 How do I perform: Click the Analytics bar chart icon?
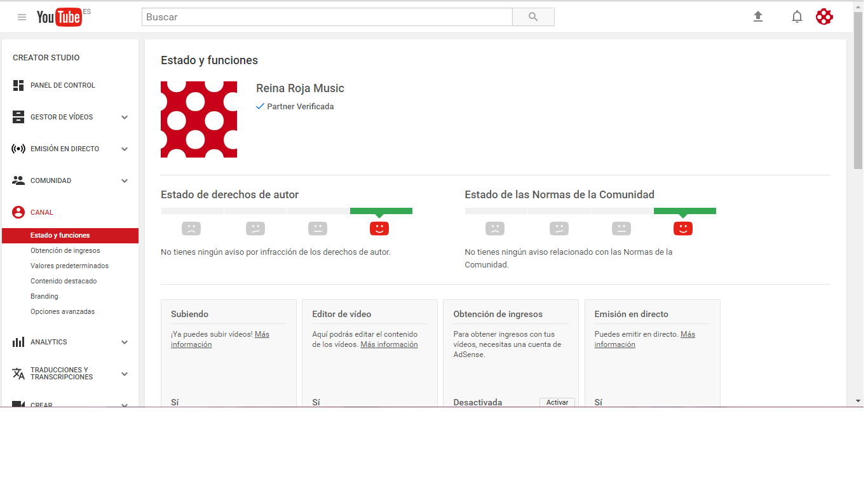(18, 342)
